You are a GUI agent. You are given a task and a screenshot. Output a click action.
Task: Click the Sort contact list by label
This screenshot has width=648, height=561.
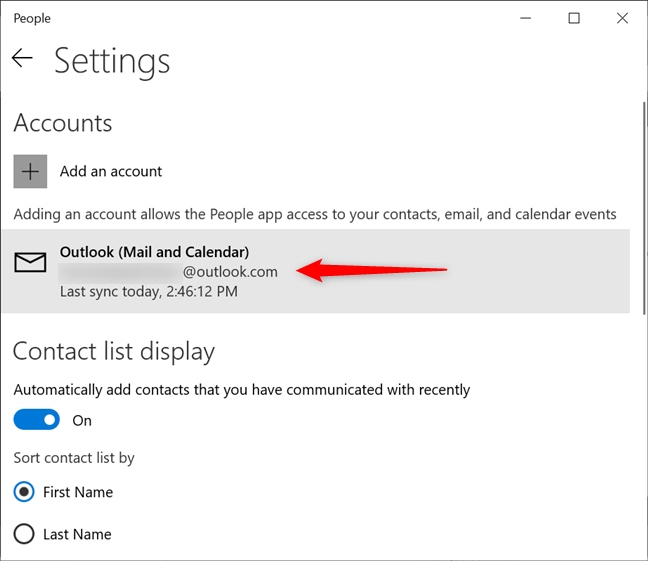(74, 458)
